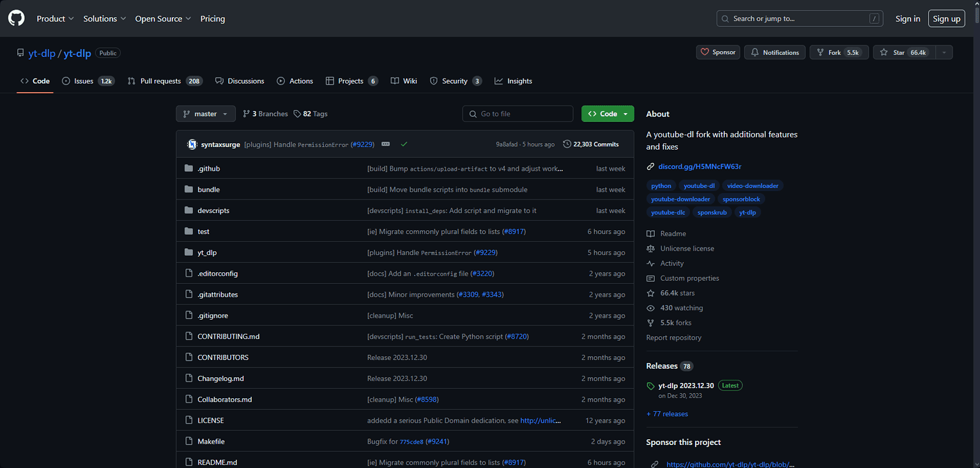Open the commit history clock icon
This screenshot has height=468, width=980.
567,144
